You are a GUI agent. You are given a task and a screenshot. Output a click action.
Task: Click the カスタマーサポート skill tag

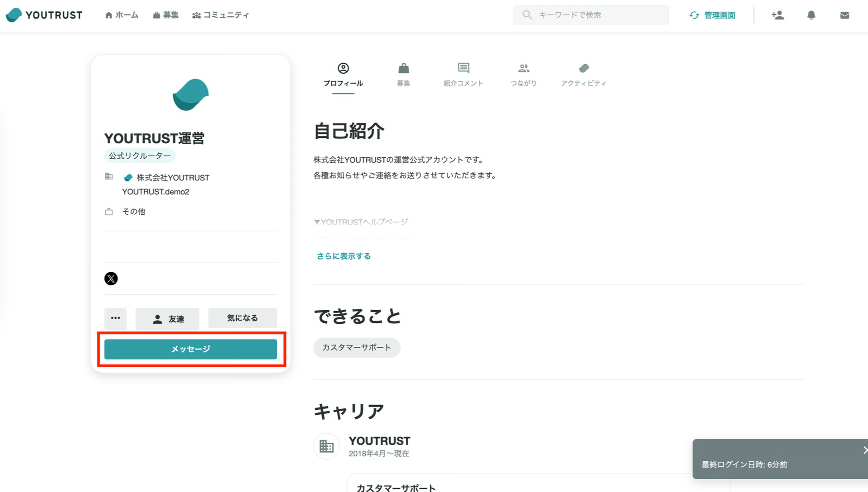pos(357,347)
